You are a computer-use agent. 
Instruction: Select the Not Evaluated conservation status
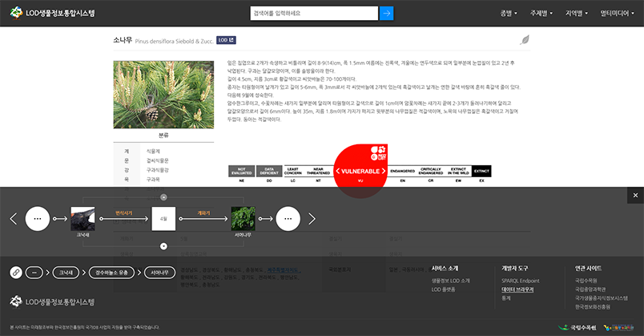coord(242,171)
